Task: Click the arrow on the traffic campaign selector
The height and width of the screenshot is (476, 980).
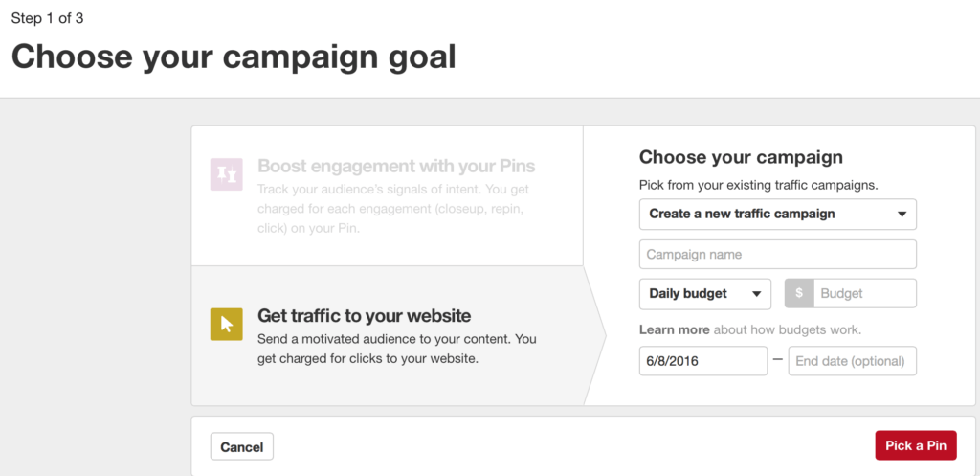Action: click(902, 214)
